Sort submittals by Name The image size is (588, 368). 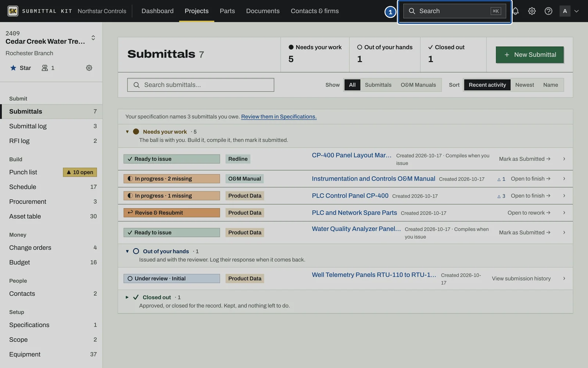pos(551,85)
